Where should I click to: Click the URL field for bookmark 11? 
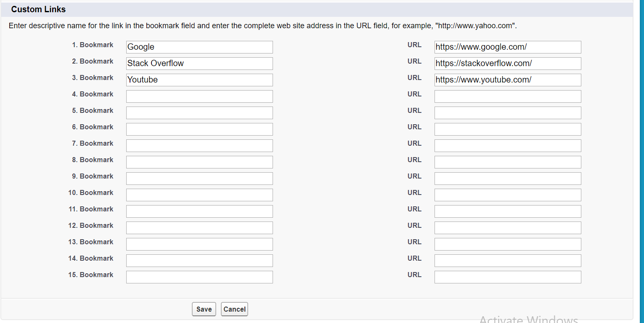point(508,211)
